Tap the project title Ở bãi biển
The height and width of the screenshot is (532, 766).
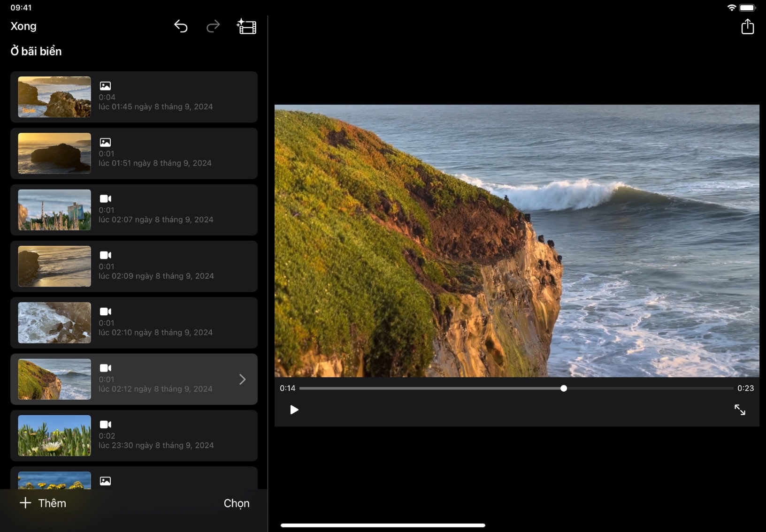point(36,51)
